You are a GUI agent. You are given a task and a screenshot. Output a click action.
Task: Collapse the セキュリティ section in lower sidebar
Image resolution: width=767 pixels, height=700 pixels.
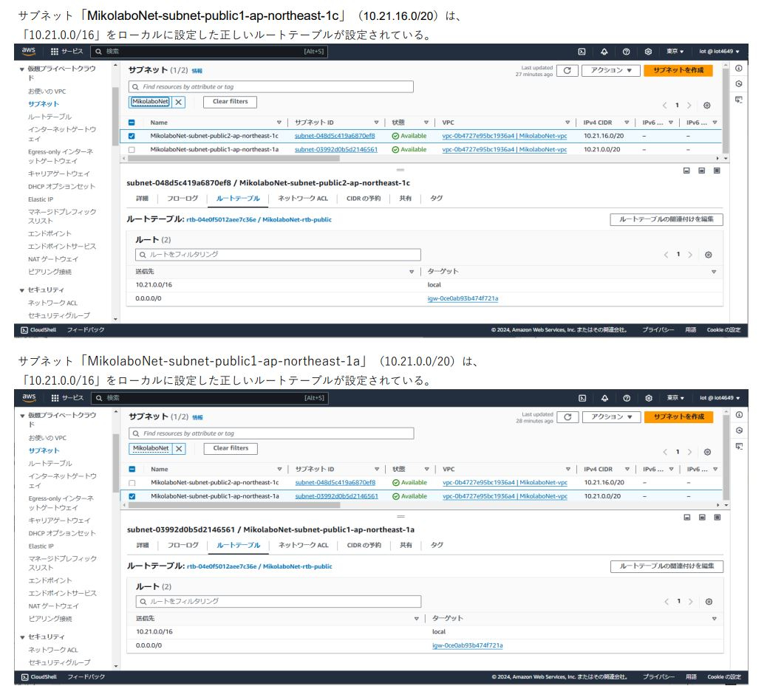22,637
